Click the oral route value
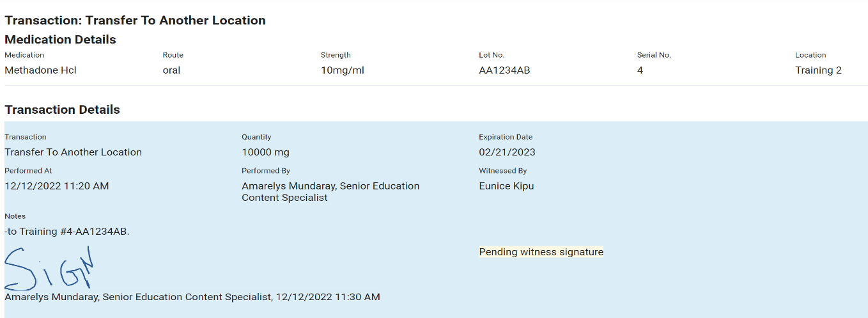 click(x=171, y=70)
